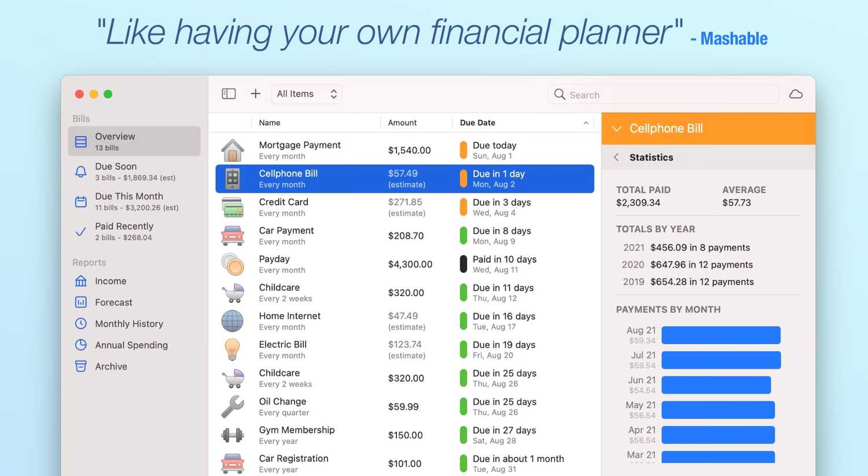Go back using the Statistics chevron

pyautogui.click(x=616, y=157)
